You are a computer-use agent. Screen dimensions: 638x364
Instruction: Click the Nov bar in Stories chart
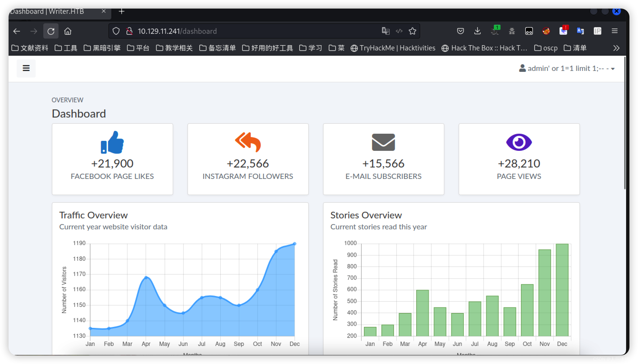click(x=544, y=293)
